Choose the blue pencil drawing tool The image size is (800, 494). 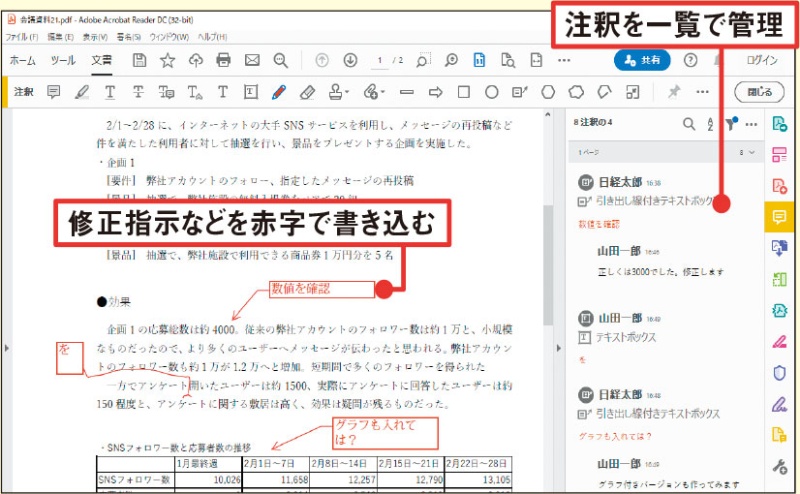point(279,92)
